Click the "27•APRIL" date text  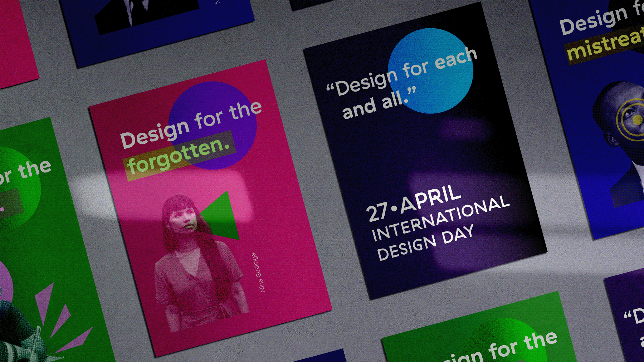coord(413,203)
